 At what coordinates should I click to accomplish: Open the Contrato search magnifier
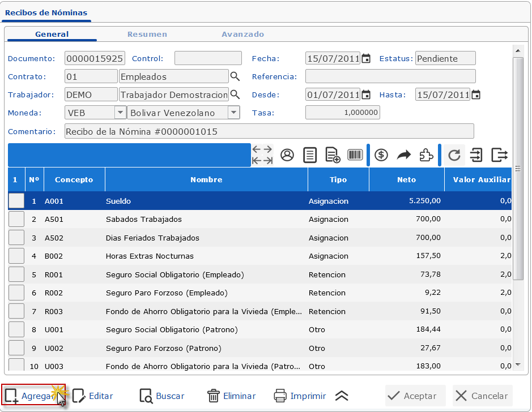coord(235,76)
